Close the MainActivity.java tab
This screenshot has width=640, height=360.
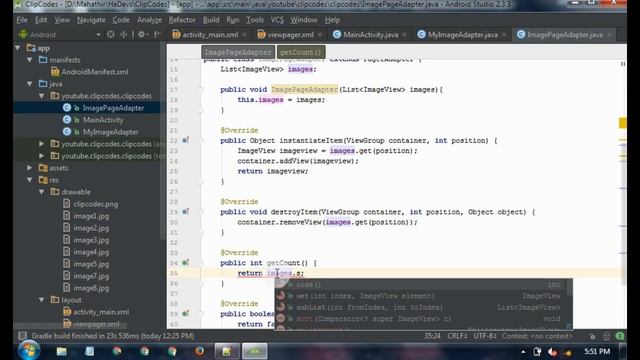pos(404,35)
